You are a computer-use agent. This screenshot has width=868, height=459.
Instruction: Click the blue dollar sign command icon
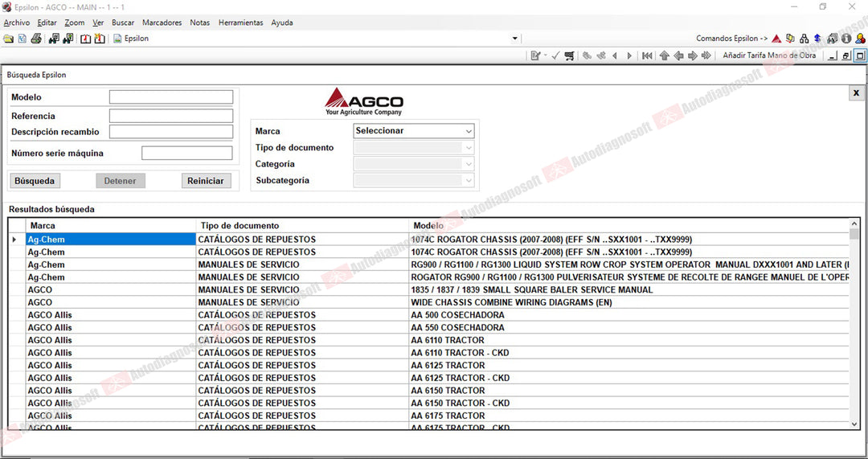tap(817, 39)
